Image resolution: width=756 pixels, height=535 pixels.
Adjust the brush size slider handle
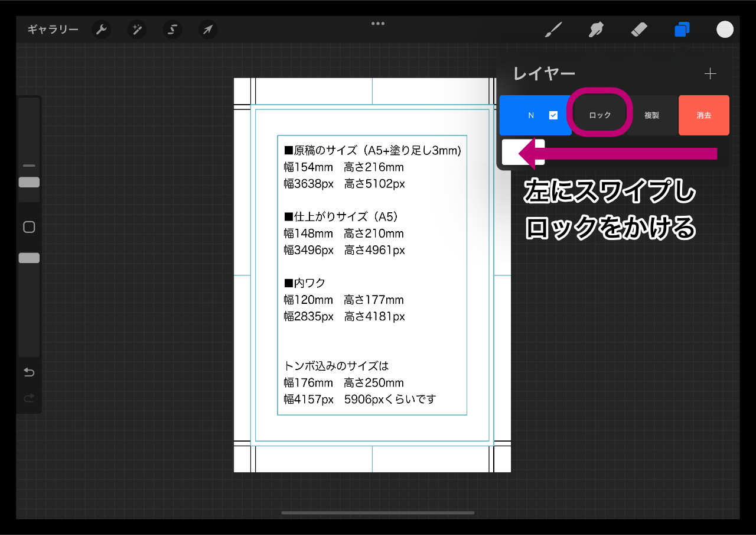click(29, 182)
